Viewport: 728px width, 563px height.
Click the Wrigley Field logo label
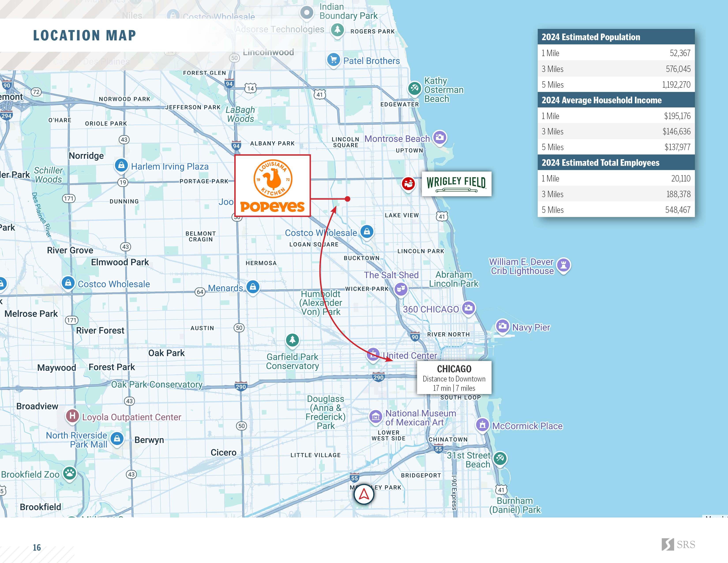(x=456, y=184)
